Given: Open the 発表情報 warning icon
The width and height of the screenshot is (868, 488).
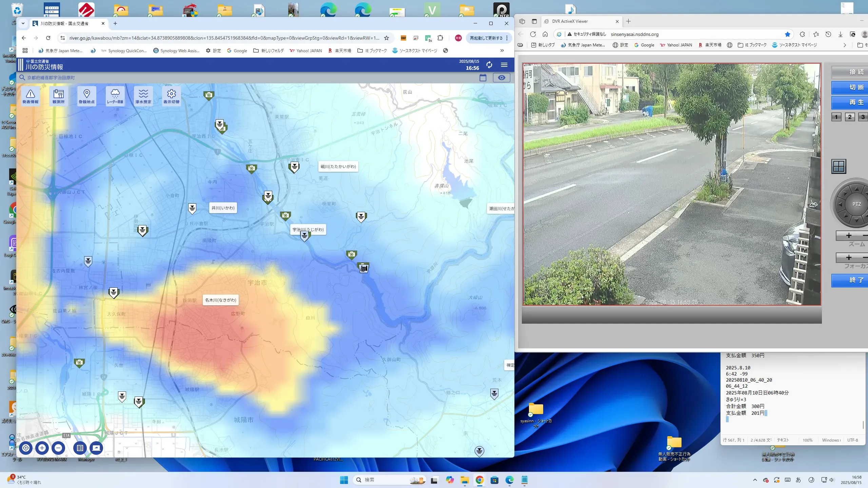Looking at the screenshot, I should click(x=31, y=96).
